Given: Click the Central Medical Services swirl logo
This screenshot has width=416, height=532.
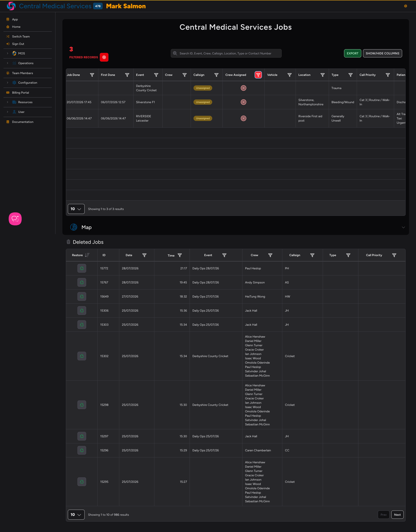Looking at the screenshot, I should coord(11,6).
